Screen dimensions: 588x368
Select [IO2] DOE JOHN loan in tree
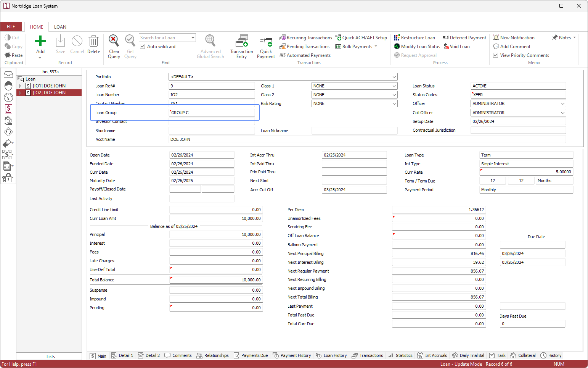pyautogui.click(x=49, y=93)
